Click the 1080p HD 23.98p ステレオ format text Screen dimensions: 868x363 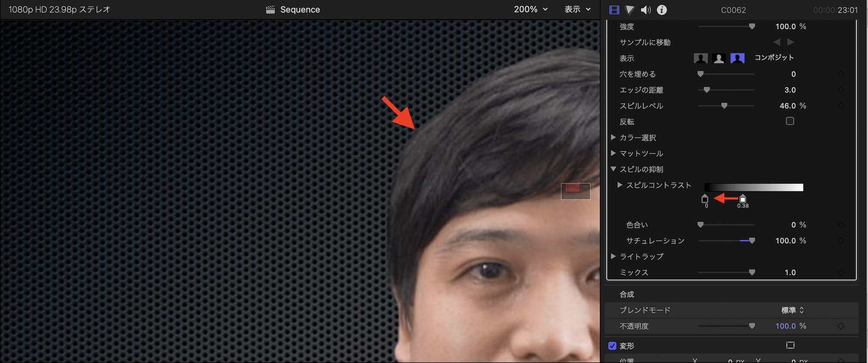59,10
